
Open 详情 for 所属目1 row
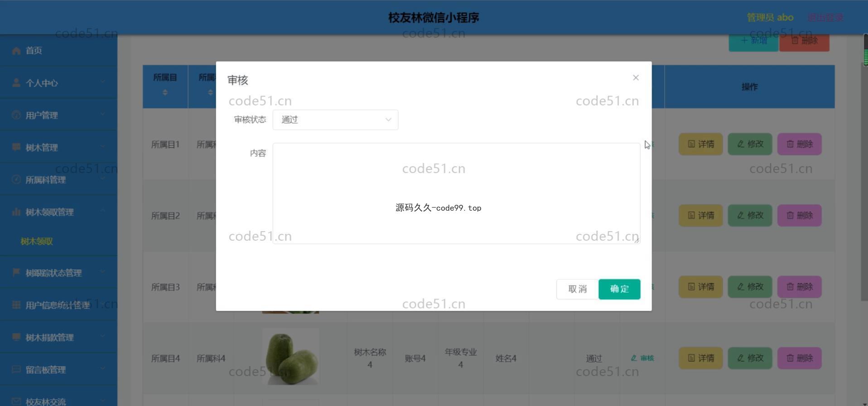700,144
